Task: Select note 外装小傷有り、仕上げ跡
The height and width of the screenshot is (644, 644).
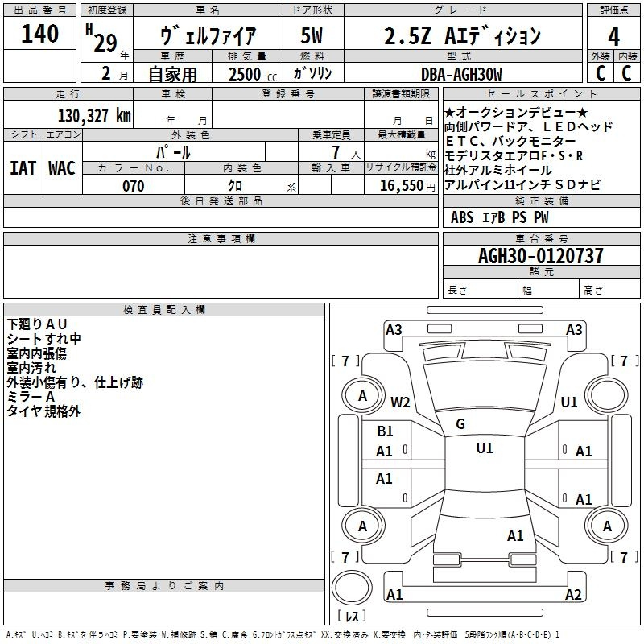Action: point(75,382)
